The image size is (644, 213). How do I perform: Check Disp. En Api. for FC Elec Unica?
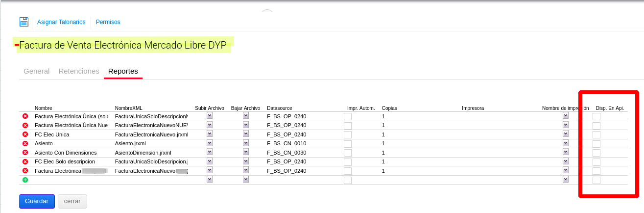[x=596, y=134]
